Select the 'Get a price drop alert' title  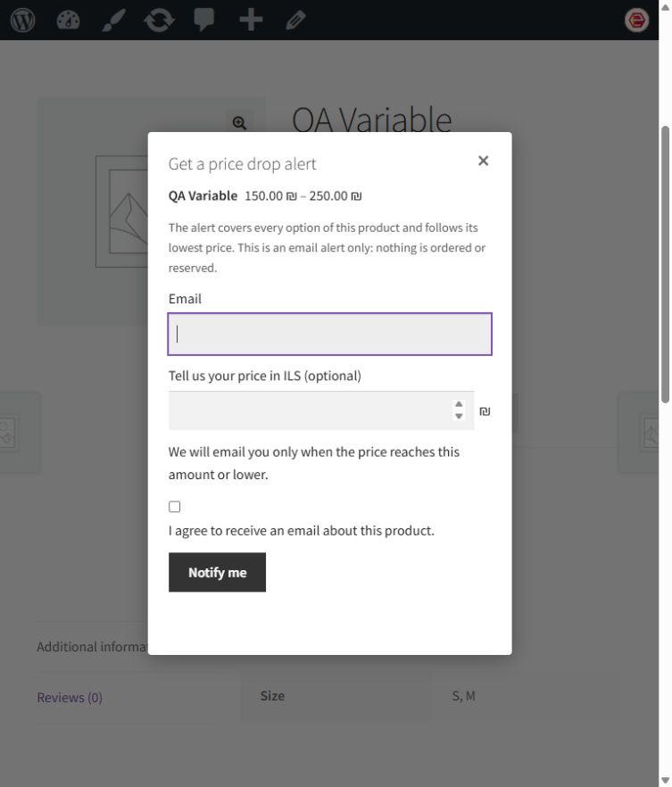click(243, 164)
